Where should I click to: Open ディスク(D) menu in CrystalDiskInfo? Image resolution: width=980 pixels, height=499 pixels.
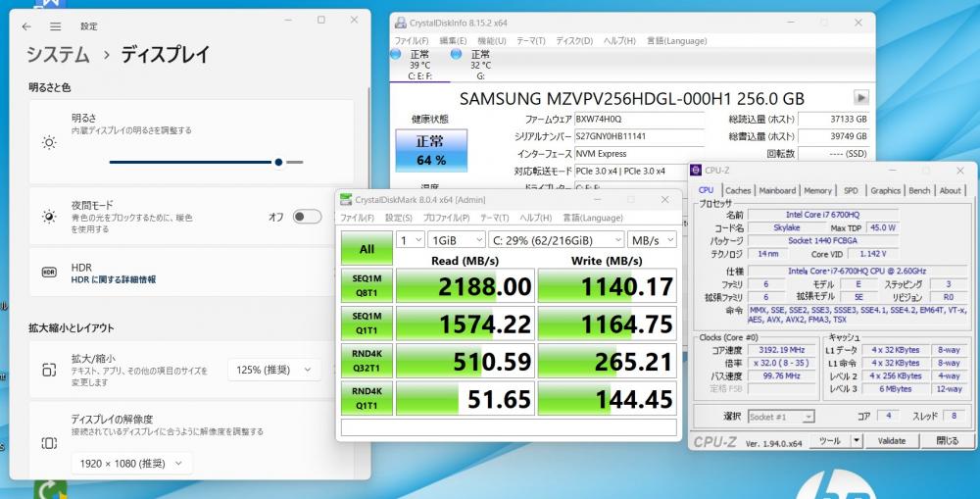[573, 40]
